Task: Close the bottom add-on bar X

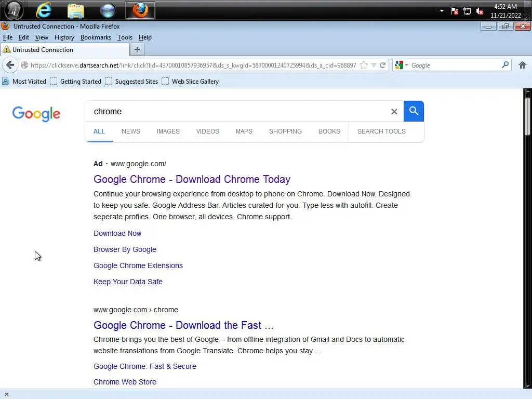Action: tap(6, 394)
